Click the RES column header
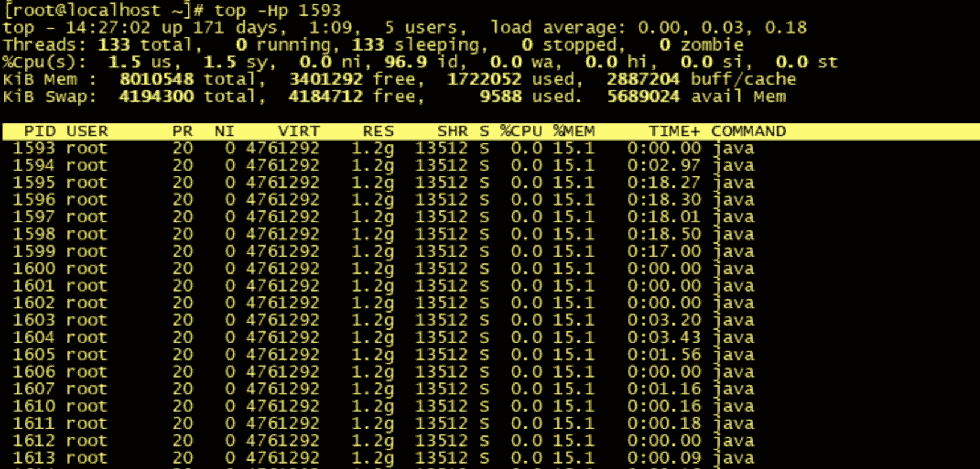 378,131
